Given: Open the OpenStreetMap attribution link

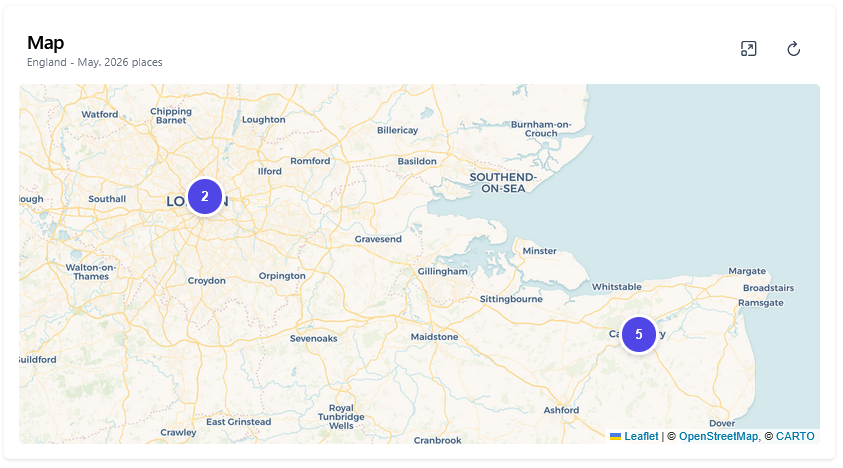Looking at the screenshot, I should 718,436.
